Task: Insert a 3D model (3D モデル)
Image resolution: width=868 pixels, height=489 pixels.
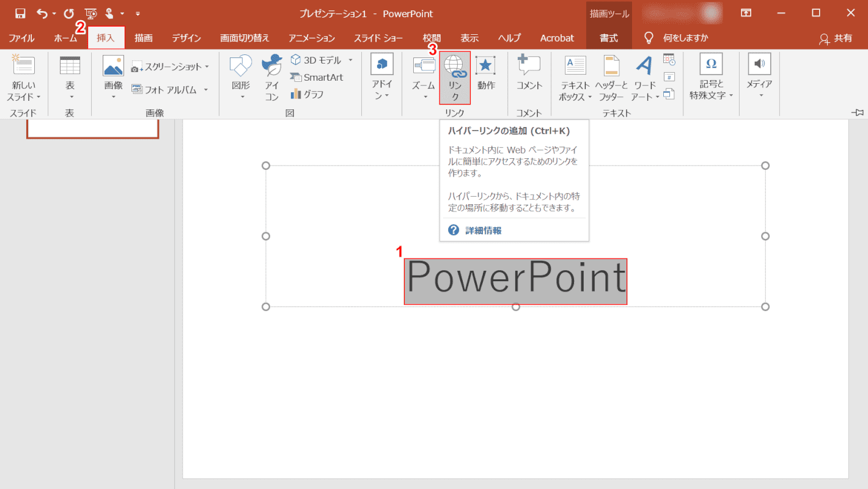Action: [x=316, y=60]
